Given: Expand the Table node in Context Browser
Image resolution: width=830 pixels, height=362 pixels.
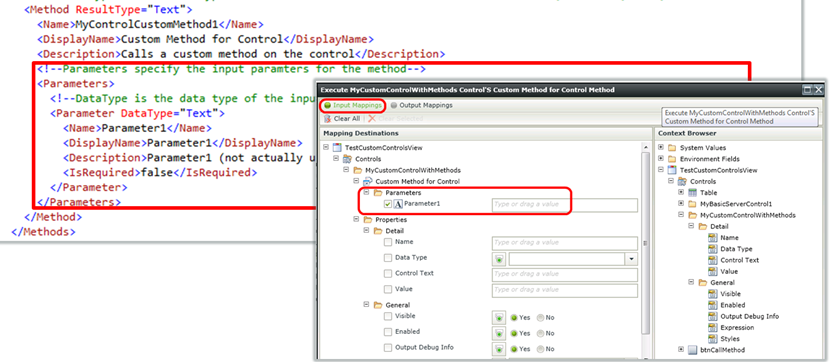Looking at the screenshot, I should (681, 192).
